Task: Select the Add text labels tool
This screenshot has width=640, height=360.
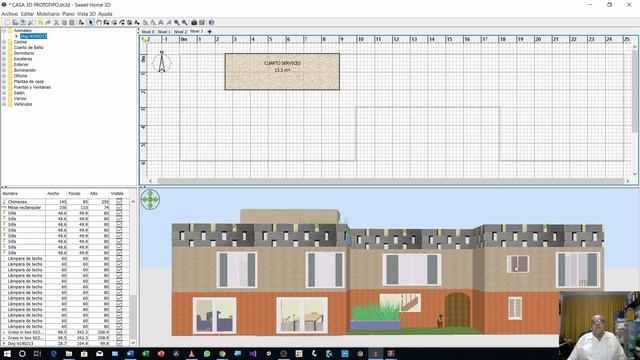Action: tap(136, 22)
